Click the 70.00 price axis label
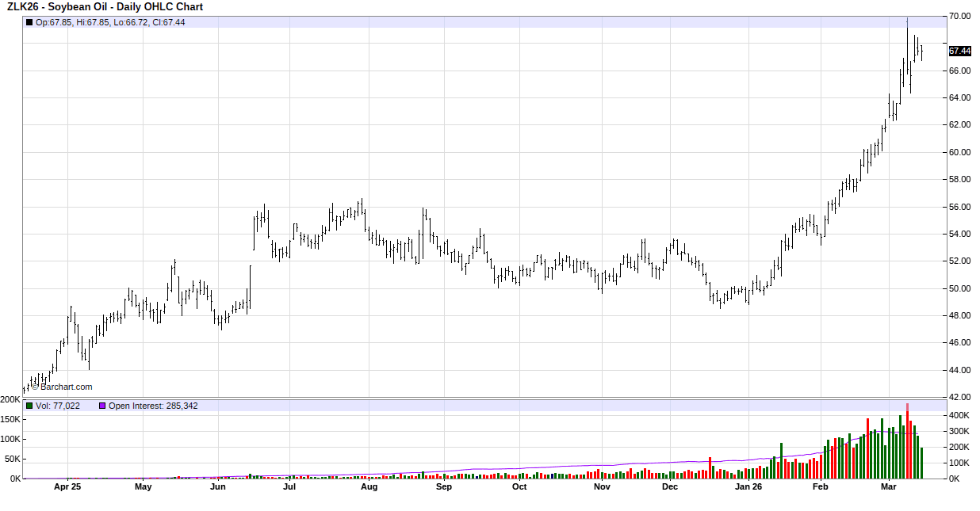Image resolution: width=980 pixels, height=511 pixels. click(x=959, y=17)
